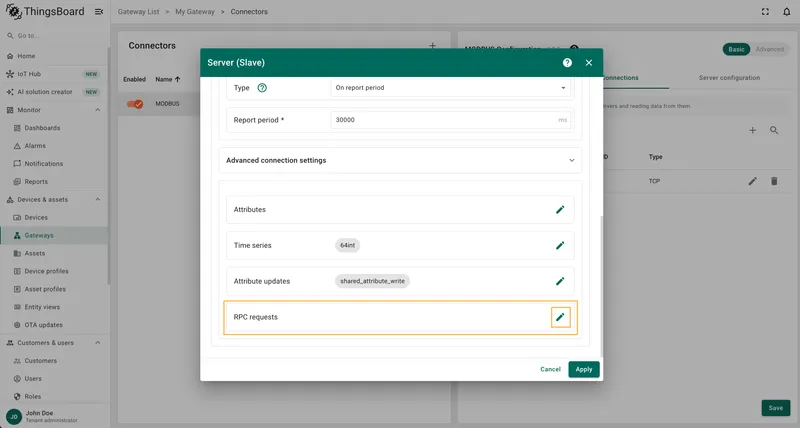Click the Type field help icon
This screenshot has height=428, width=800.
click(x=262, y=88)
